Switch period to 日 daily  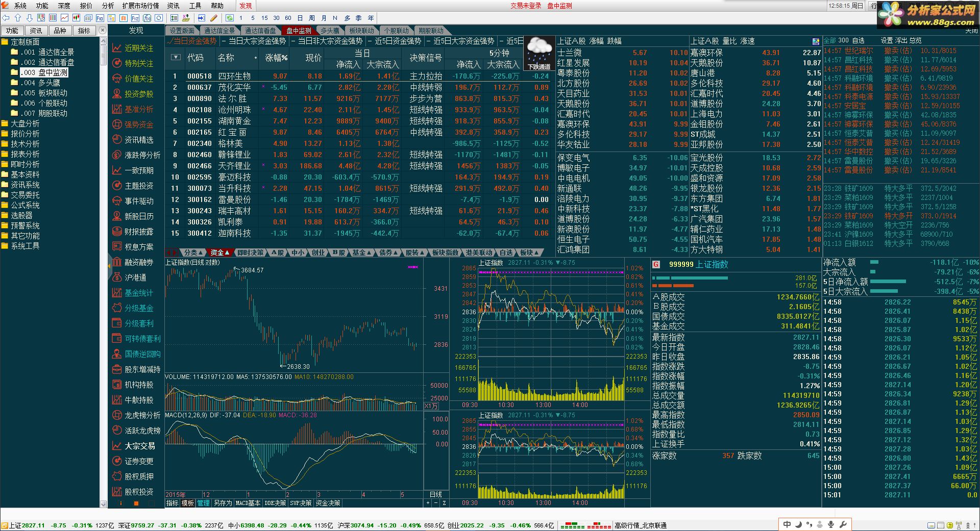[300, 18]
